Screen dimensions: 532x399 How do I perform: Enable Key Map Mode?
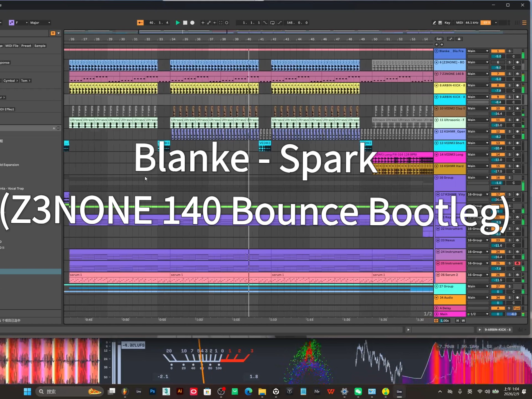(447, 23)
